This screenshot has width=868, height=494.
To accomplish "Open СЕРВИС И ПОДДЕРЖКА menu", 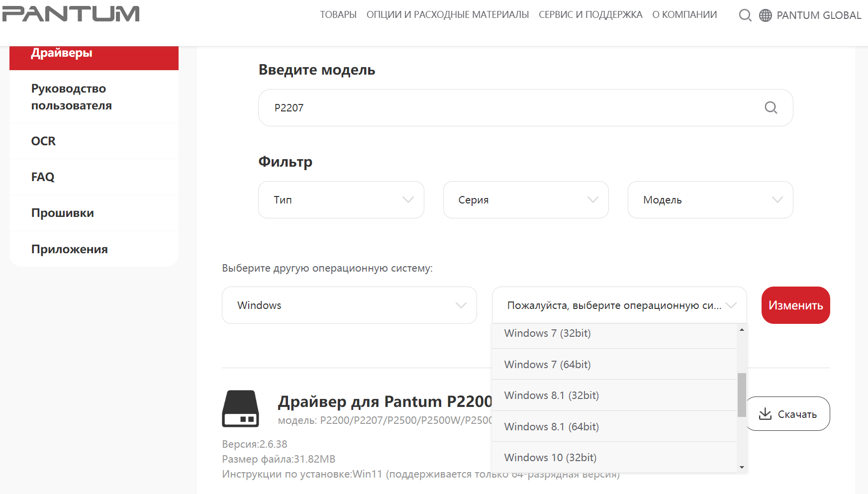I will pyautogui.click(x=590, y=15).
